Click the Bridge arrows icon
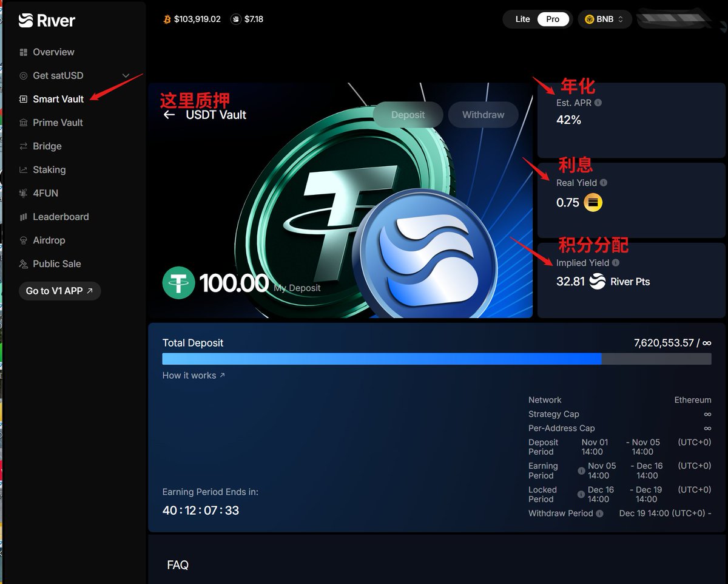 (24, 146)
